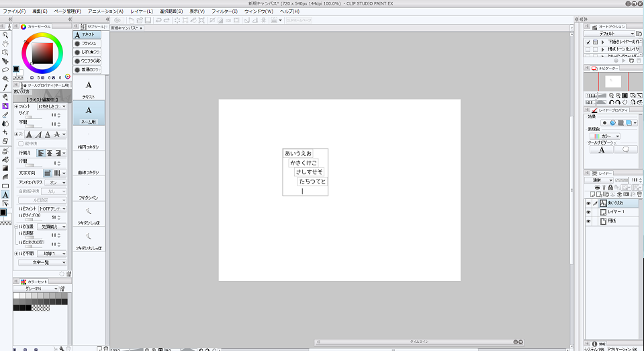The width and height of the screenshot is (644, 351).
Task: Click the balloon icon in Tool Navigation
Action: pos(626,150)
